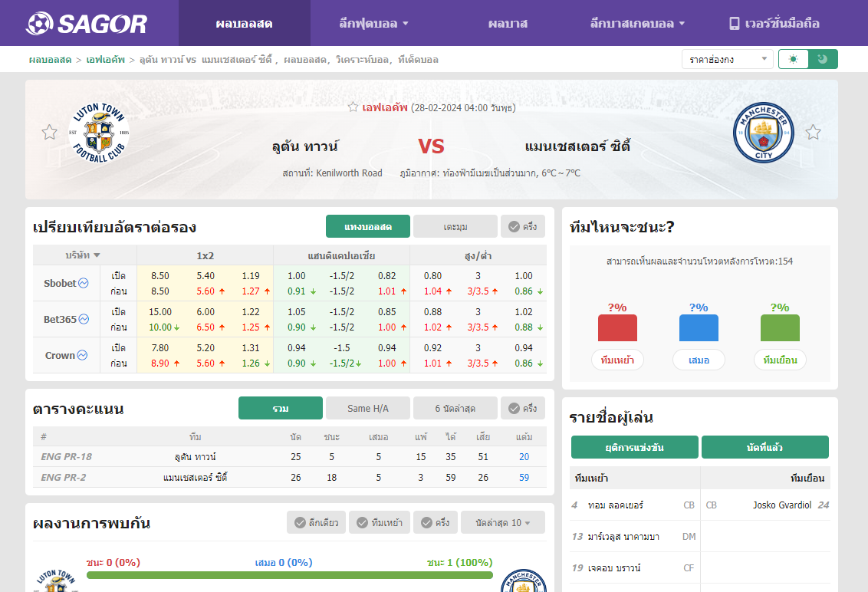Click the suspended players button

click(x=634, y=447)
